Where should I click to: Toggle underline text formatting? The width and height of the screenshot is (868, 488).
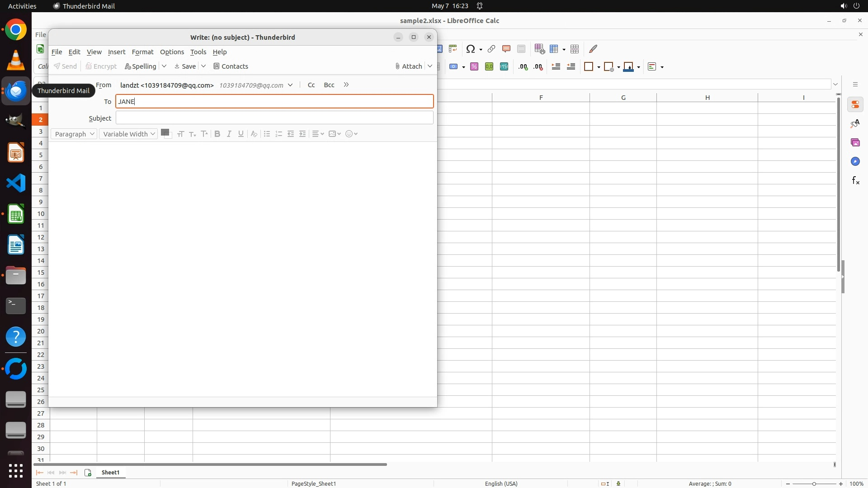click(241, 134)
